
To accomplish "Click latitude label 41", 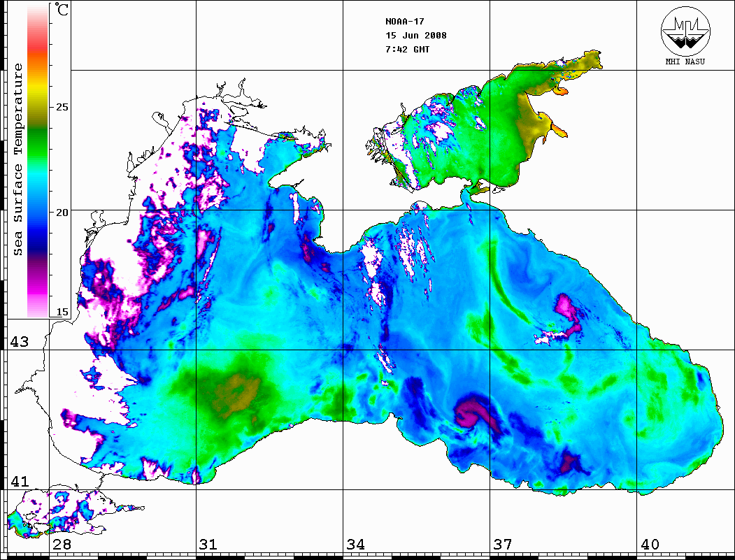I will (20, 481).
